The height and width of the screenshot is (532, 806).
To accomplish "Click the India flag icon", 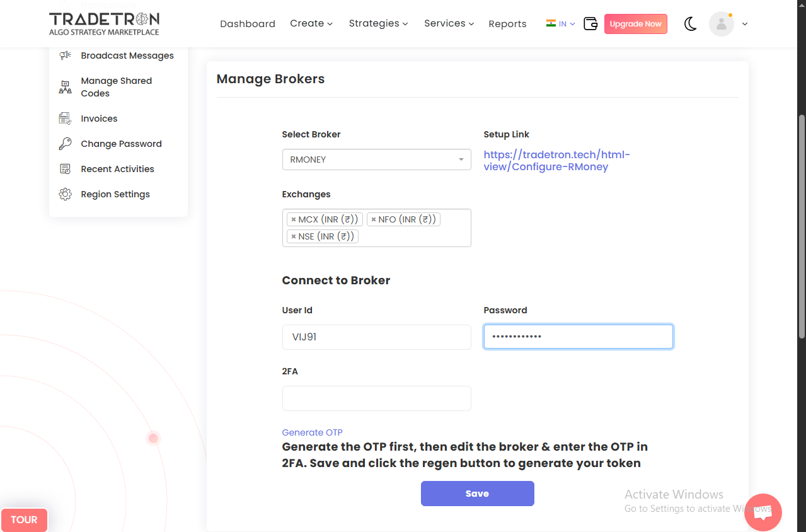I will [551, 23].
